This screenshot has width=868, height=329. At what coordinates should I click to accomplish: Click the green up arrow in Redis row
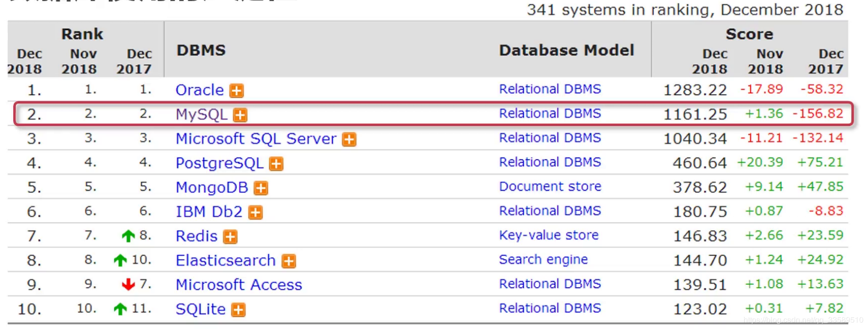(128, 236)
